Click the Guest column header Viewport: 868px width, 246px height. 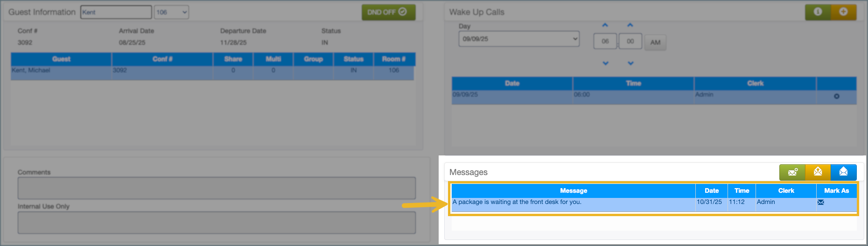click(61, 59)
